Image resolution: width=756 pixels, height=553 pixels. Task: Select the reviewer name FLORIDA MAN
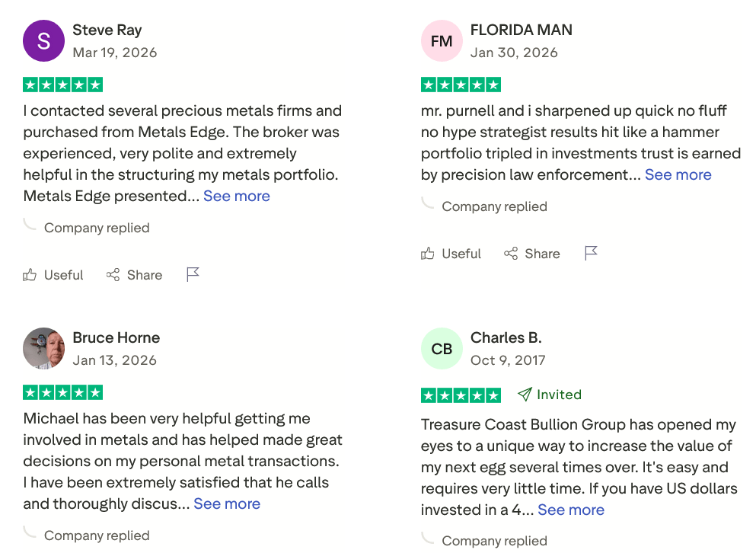click(521, 30)
